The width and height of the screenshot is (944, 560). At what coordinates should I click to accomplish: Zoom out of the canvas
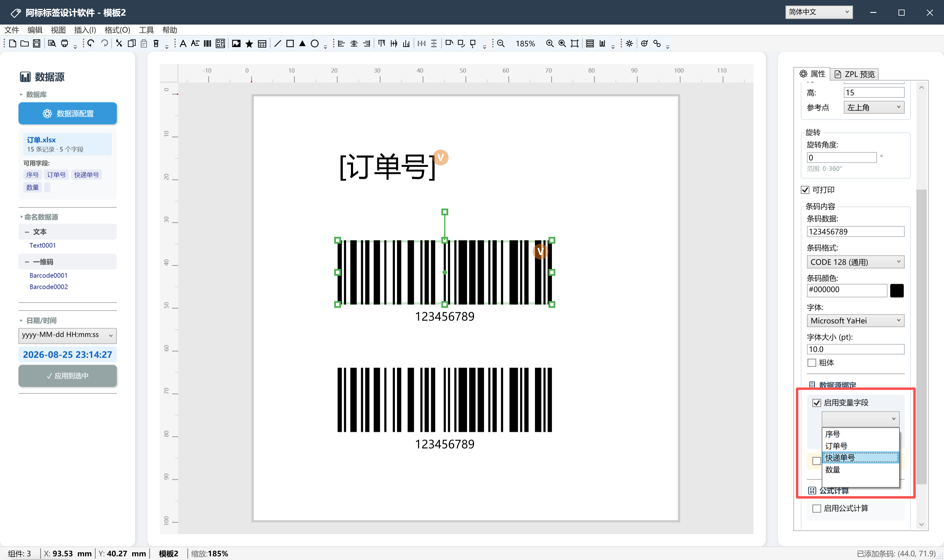[x=501, y=44]
